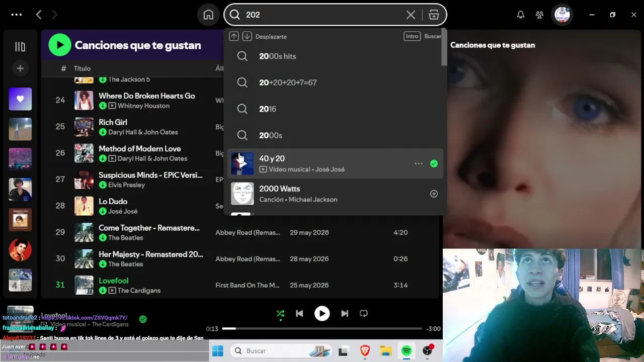Open the Whitney Houston artist link

(143, 106)
